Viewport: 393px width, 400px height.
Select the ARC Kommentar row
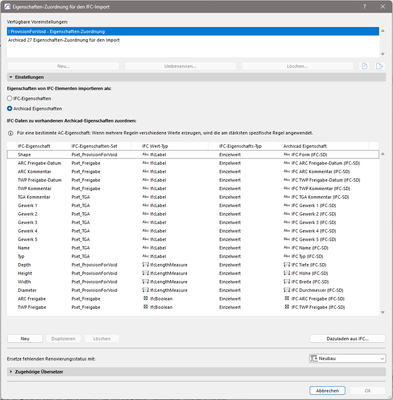click(193, 172)
